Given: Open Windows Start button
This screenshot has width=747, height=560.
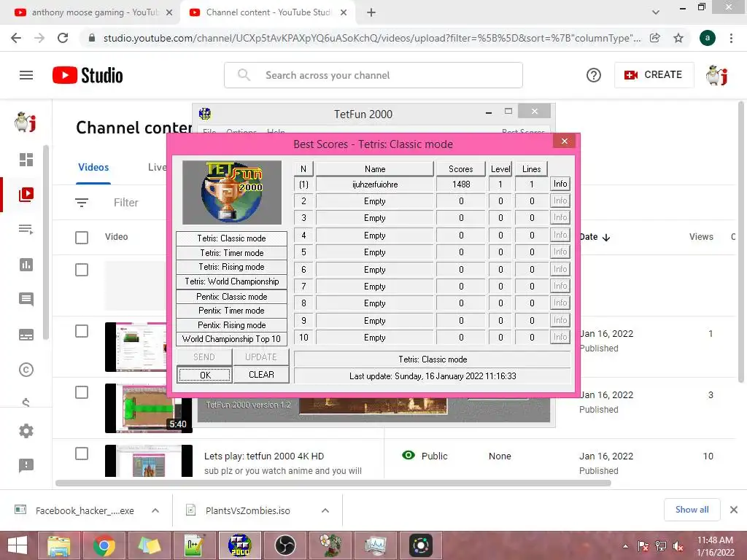Looking at the screenshot, I should [x=18, y=545].
